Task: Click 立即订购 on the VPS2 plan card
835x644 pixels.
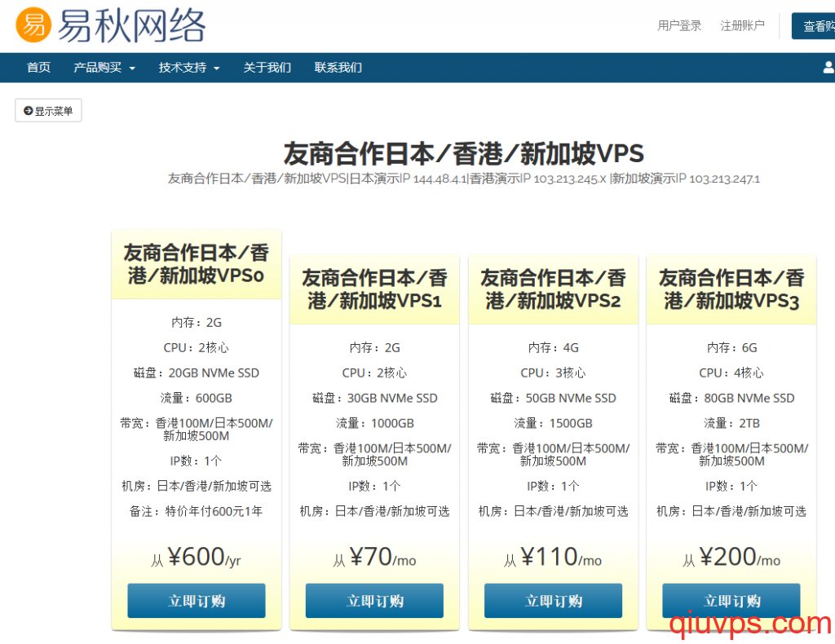Action: click(x=553, y=600)
